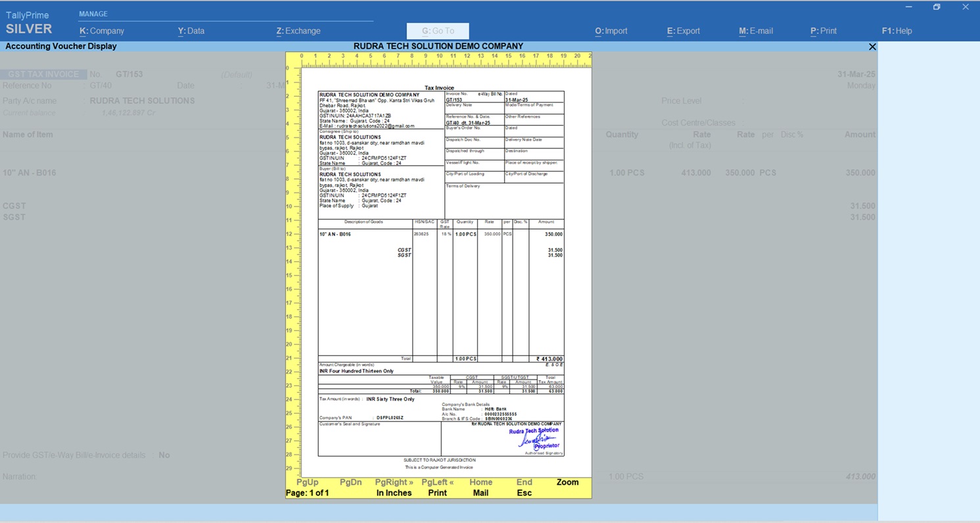Open the O: Import menu
Screen dimensions: 980x523
(611, 31)
